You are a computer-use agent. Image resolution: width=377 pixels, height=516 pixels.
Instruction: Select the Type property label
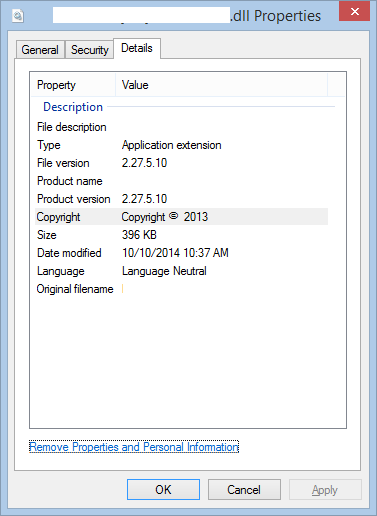[x=49, y=145]
